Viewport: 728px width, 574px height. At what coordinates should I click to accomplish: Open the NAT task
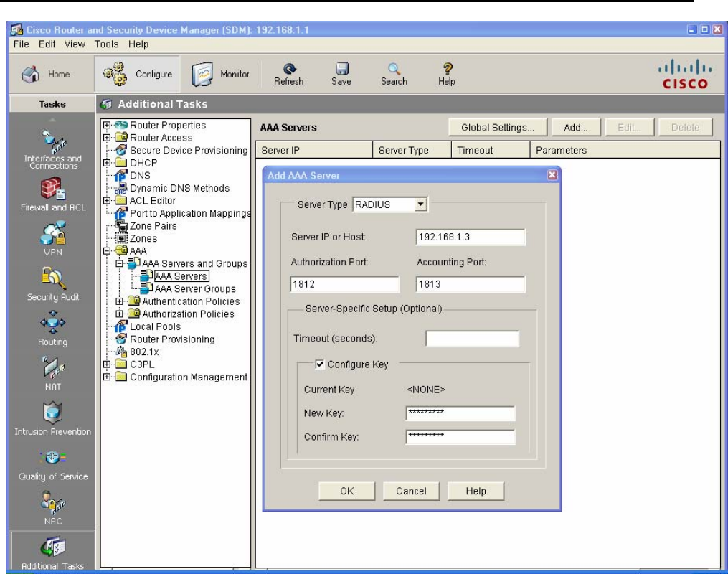coord(53,373)
